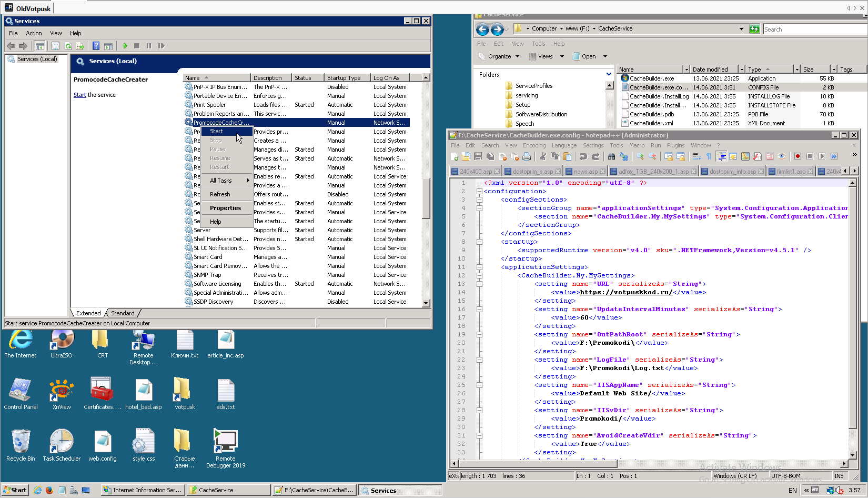This screenshot has width=868, height=498.
Task: Click the Refresh icon in Services toolbar
Action: 68,46
